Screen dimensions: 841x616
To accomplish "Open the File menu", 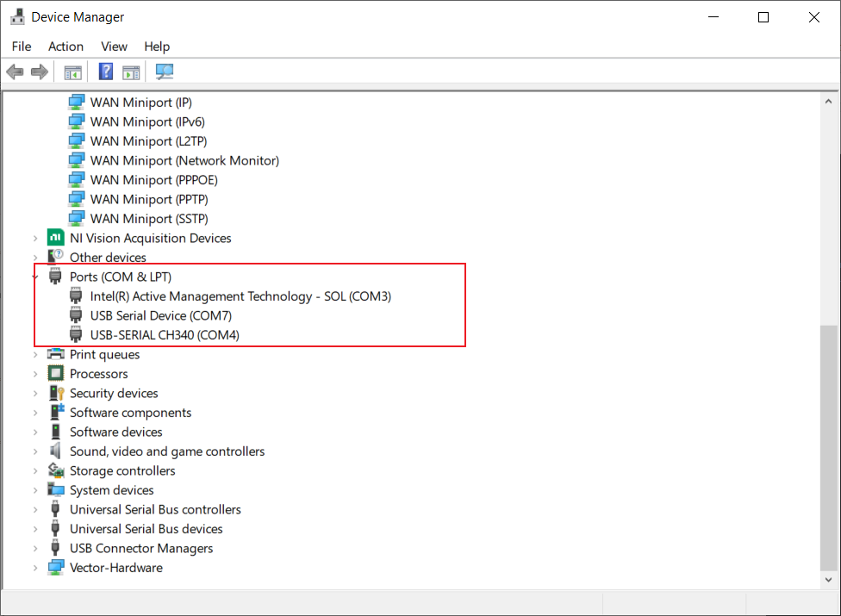I will (22, 47).
